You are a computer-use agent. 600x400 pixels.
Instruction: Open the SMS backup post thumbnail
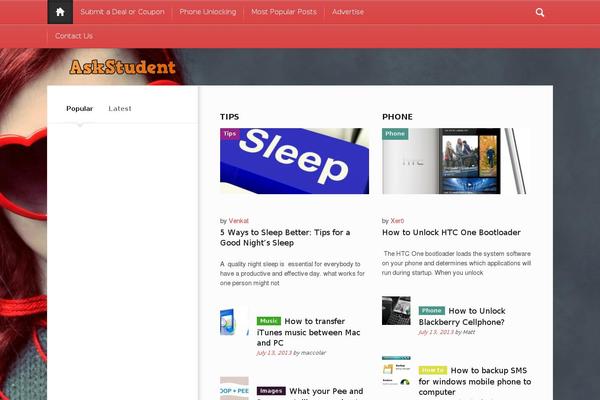(x=396, y=371)
